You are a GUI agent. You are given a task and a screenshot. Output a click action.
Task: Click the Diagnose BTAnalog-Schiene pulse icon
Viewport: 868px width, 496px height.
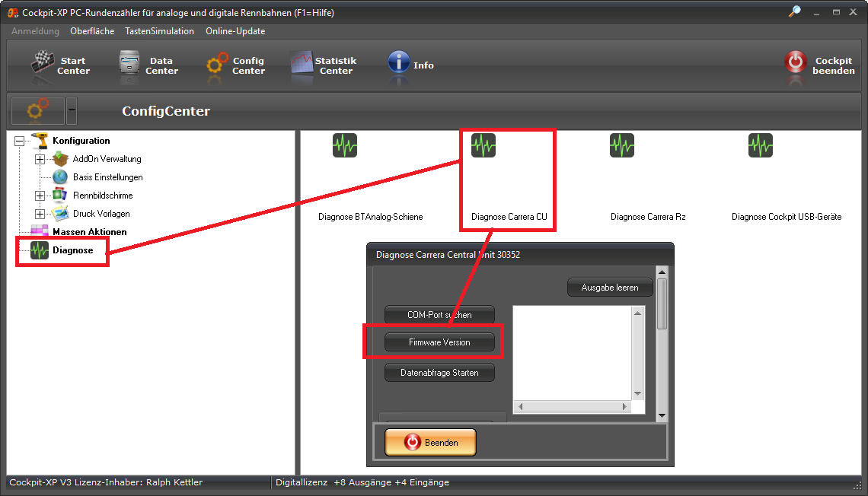pos(345,145)
